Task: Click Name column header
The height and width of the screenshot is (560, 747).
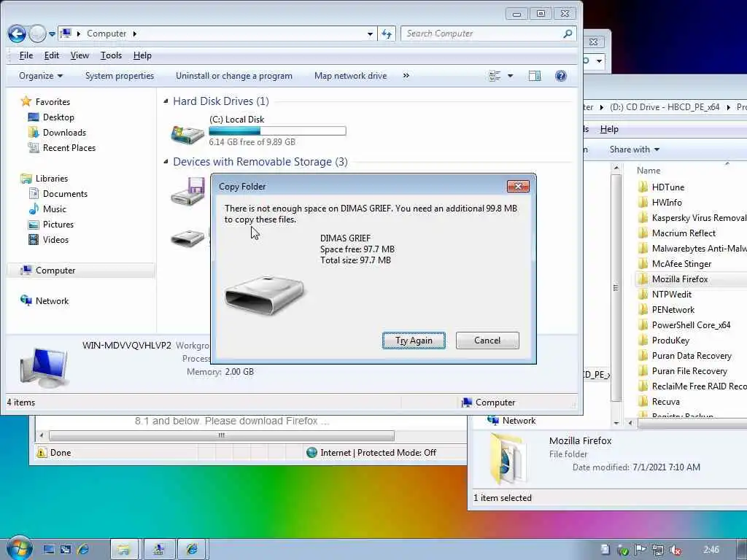Action: (649, 171)
